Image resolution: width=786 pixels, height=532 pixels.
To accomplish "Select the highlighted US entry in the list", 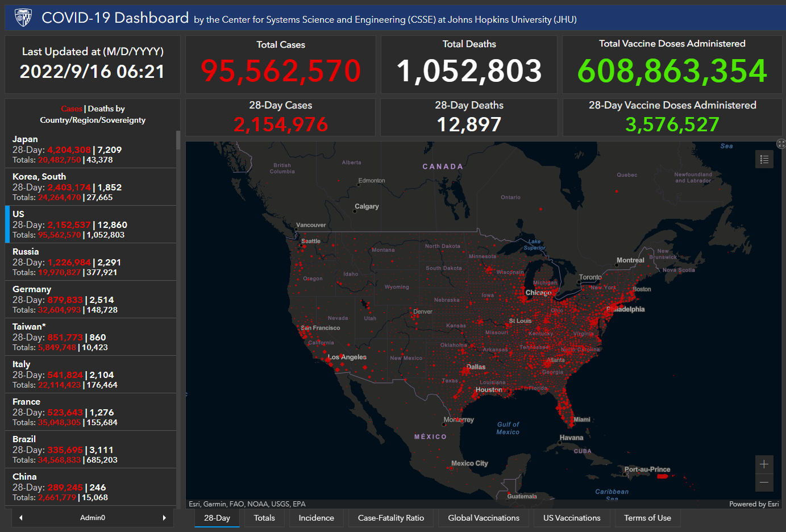I will coord(91,225).
